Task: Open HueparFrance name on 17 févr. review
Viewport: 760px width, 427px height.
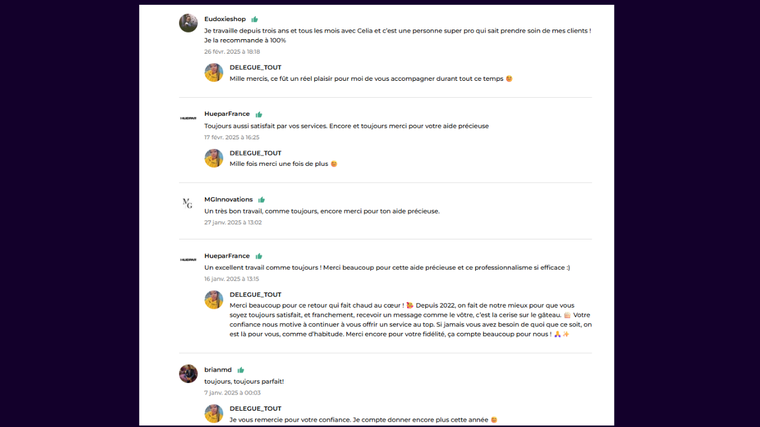Action: [x=227, y=114]
